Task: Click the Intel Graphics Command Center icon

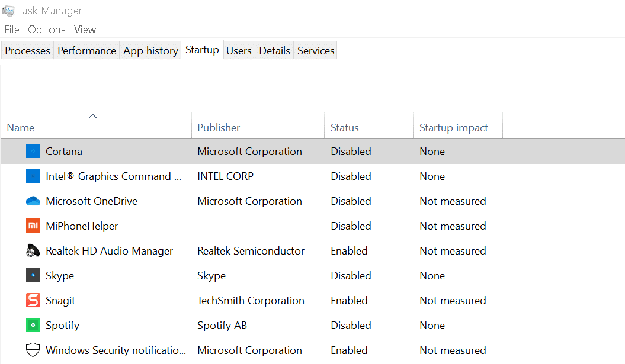Action: 33,176
